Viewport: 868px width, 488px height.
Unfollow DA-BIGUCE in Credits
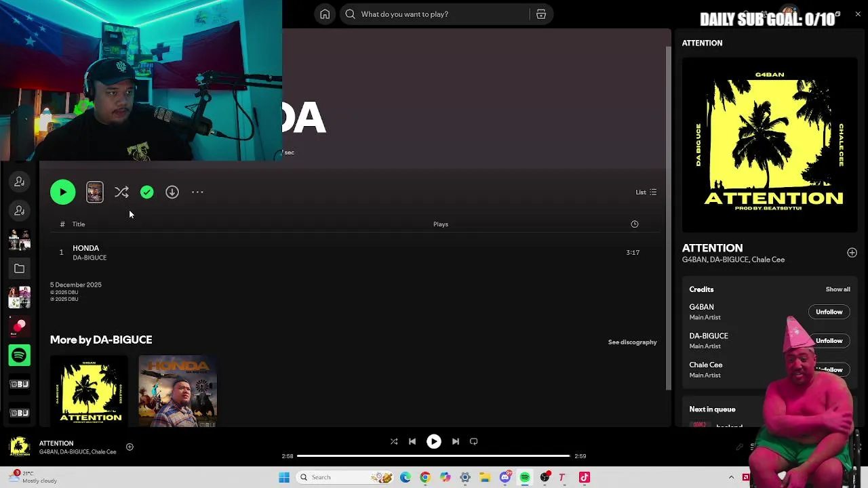829,341
